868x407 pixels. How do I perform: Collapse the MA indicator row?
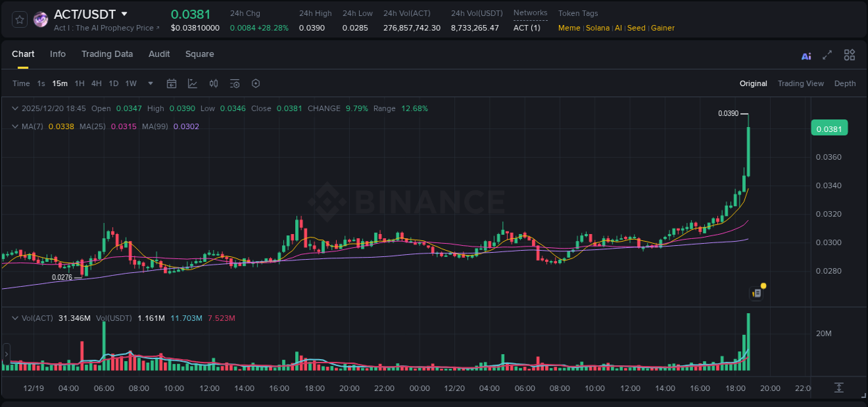pyautogui.click(x=15, y=126)
